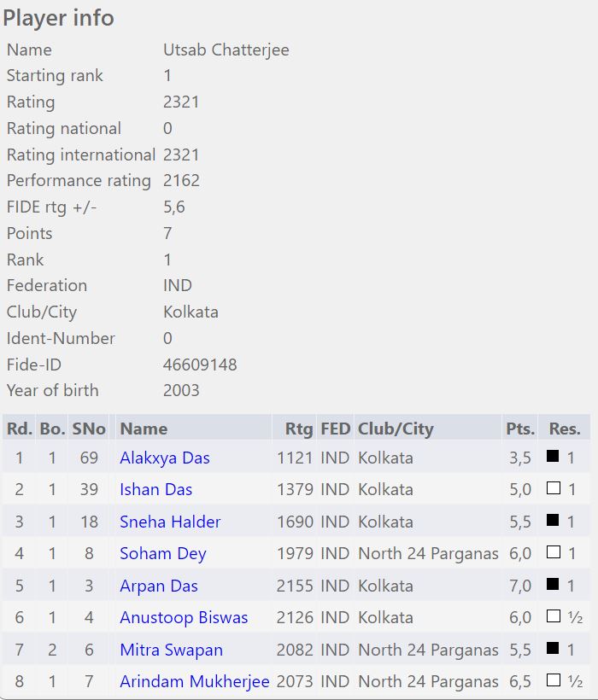
Task: Click black color icon in Arpan Das row
Action: 553,585
